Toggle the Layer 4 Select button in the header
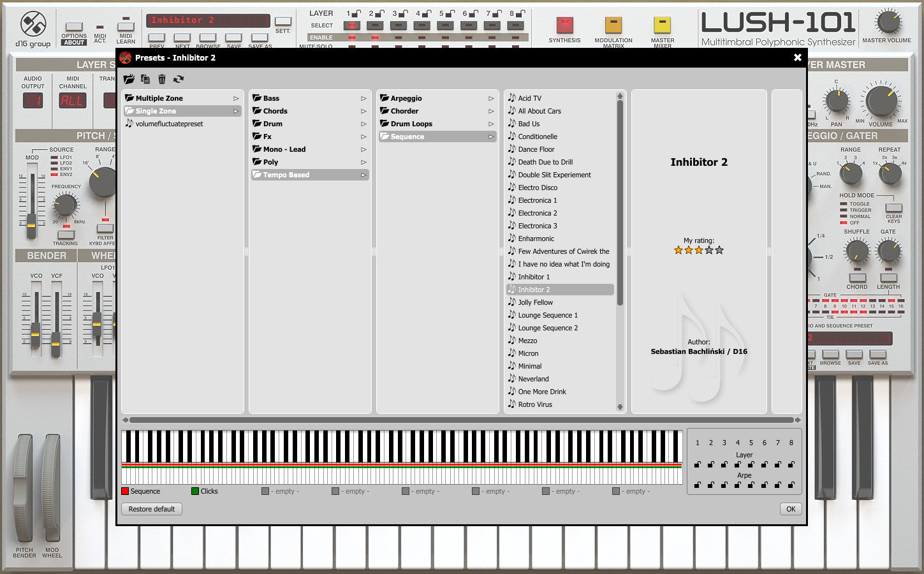Screen dimensions: 924x574 point(422,26)
